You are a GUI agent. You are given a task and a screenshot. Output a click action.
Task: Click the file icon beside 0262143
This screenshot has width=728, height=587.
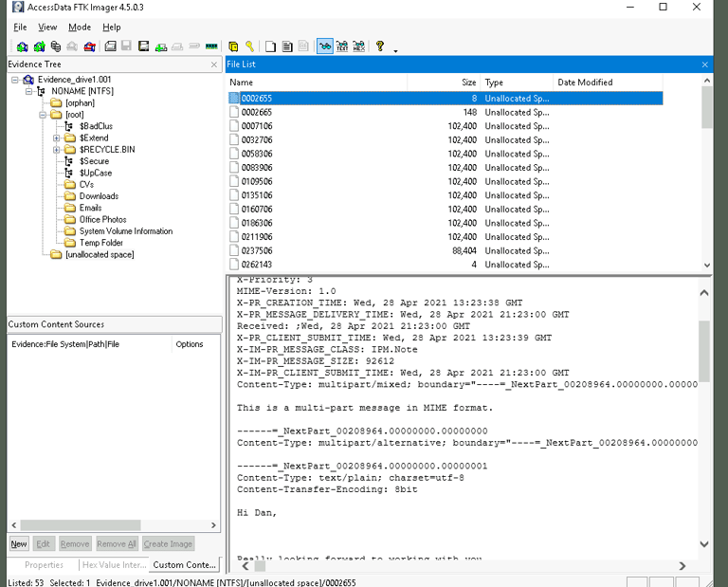[x=234, y=265]
